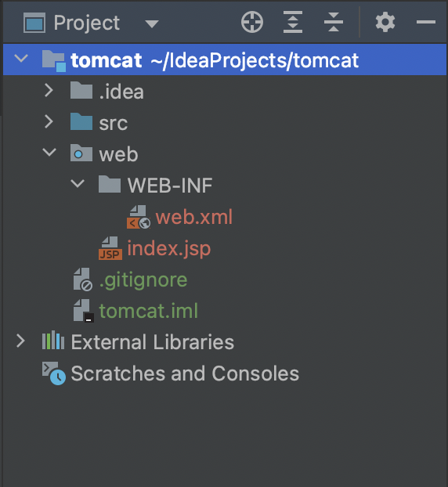Click the Scratches and Consoles icon

[54, 373]
